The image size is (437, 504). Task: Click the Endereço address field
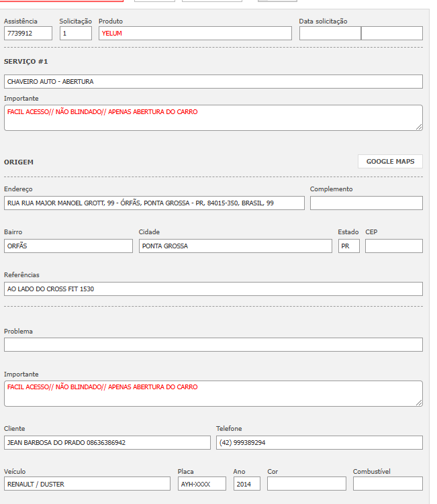point(154,203)
